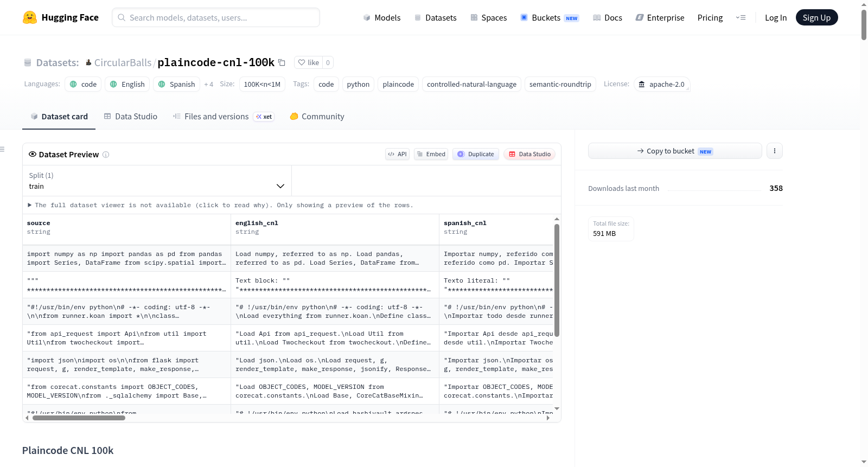Switch to the Data Studio tab
The image size is (868, 467).
click(x=131, y=117)
